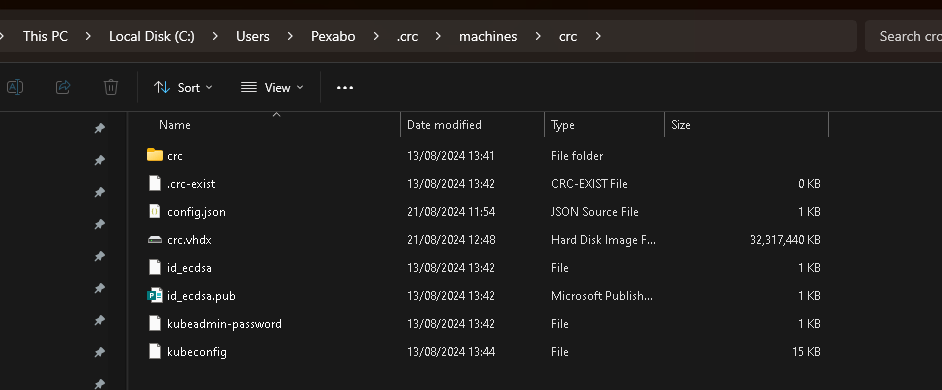Click the CRC-EXIST File type cell

point(589,184)
